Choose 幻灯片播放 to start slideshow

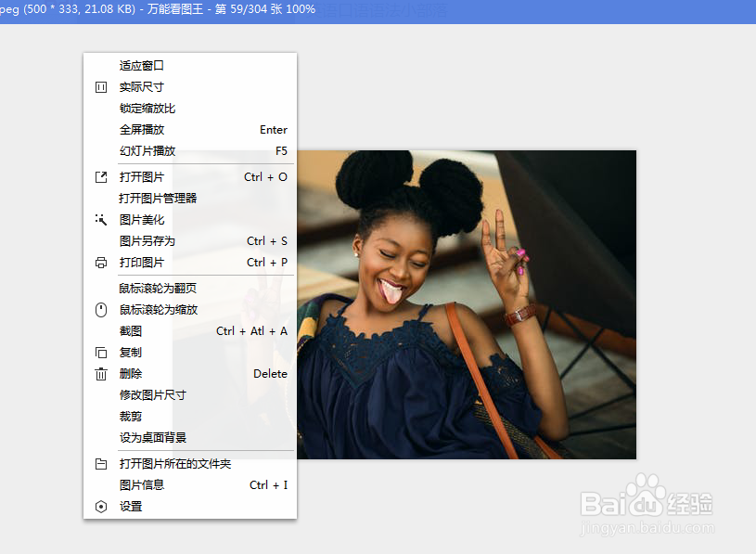(x=151, y=150)
